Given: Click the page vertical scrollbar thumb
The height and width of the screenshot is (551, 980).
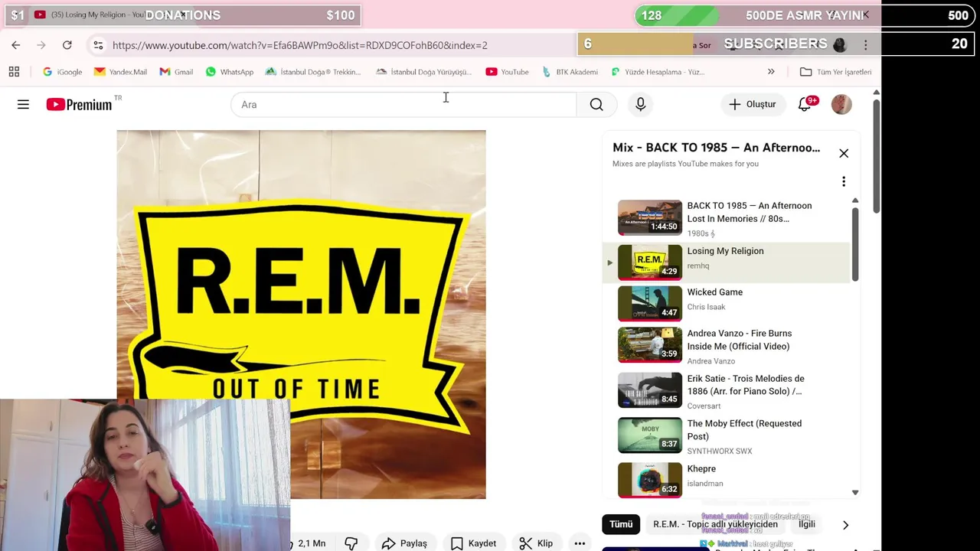Looking at the screenshot, I should [877, 155].
